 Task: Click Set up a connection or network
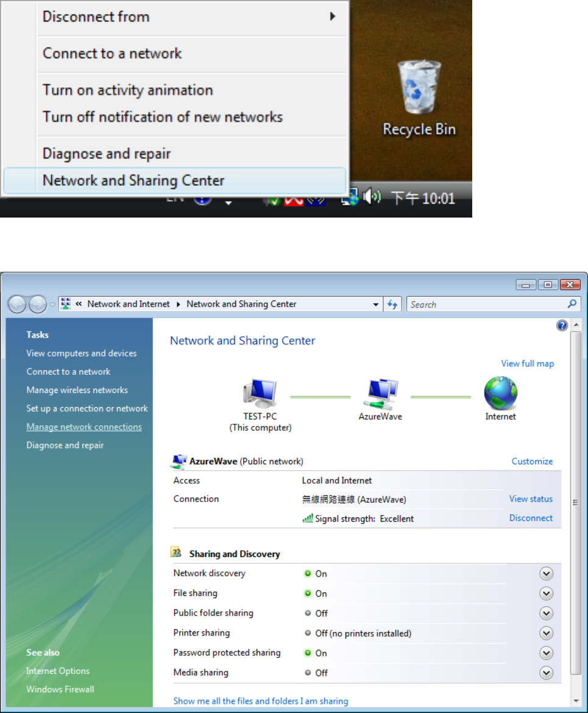87,408
